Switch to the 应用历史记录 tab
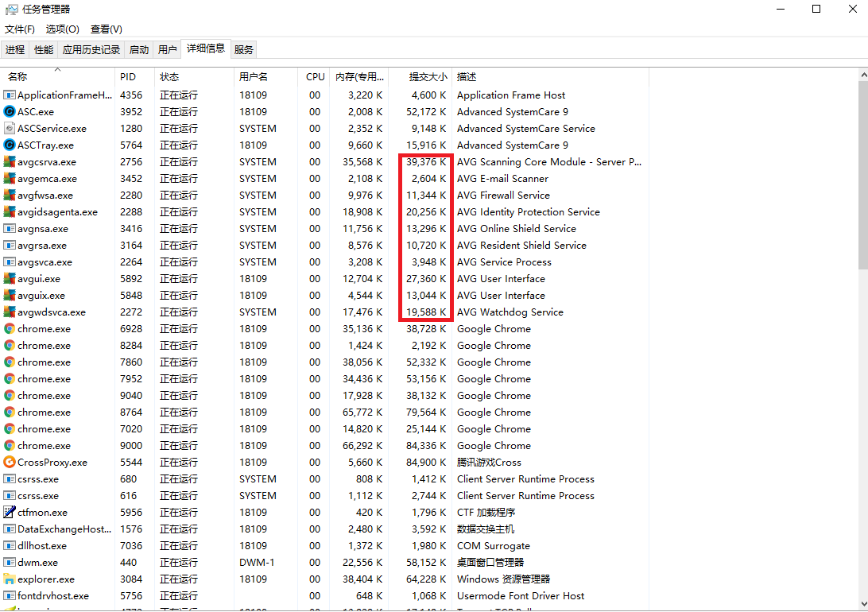The image size is (868, 612). click(91, 50)
